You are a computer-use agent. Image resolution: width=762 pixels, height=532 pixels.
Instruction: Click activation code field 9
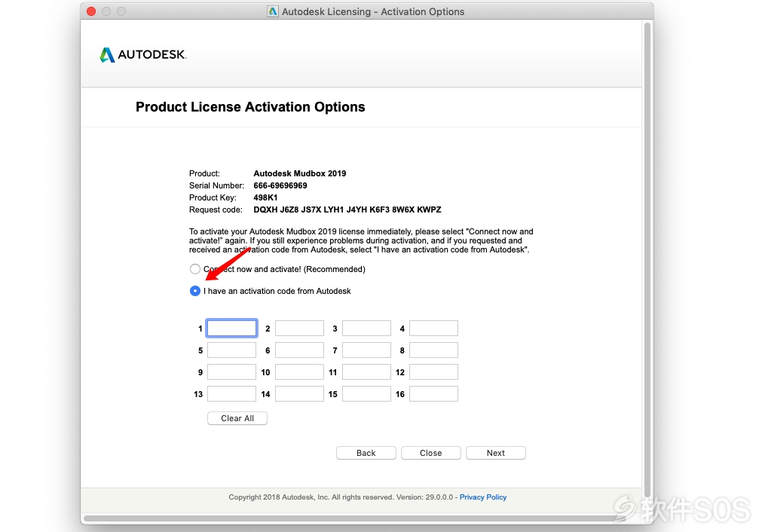pyautogui.click(x=232, y=372)
